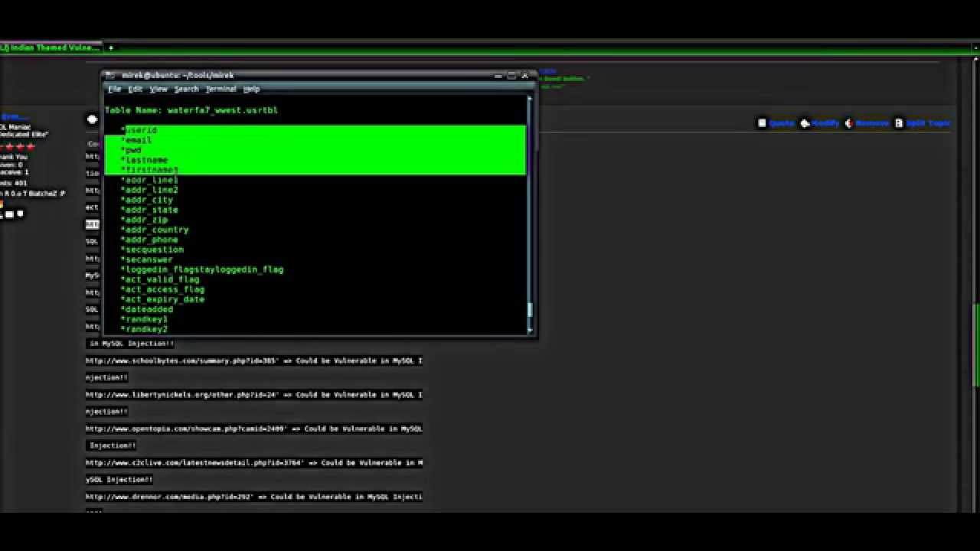Click the red star rating under username
Image resolution: width=980 pixels, height=551 pixels.
coord(18,146)
